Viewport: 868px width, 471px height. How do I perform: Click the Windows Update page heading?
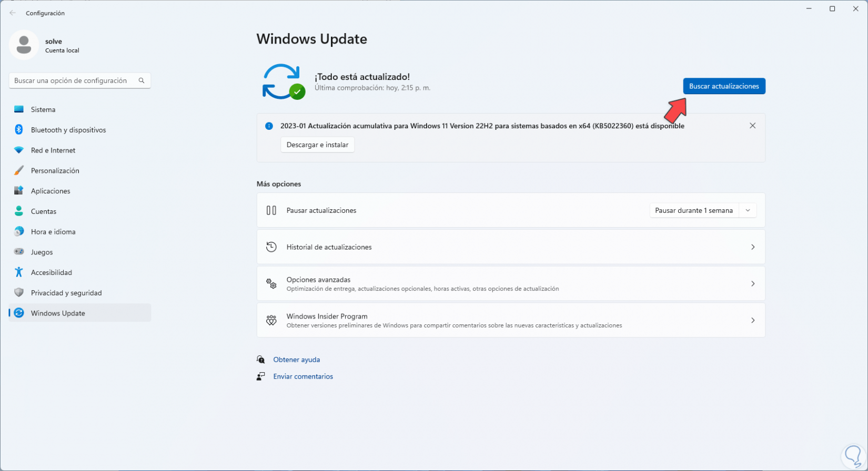click(312, 39)
